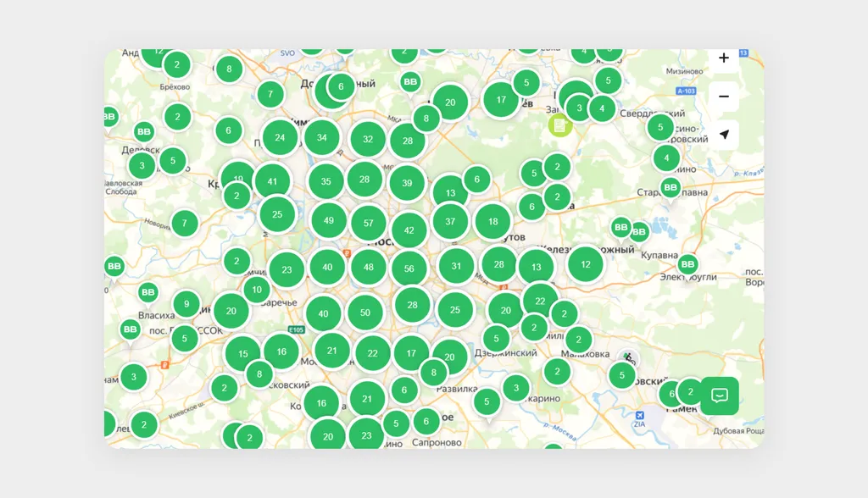Screen dimensions: 868x498
Task: Open the store cluster labeled 18
Action: pos(492,221)
